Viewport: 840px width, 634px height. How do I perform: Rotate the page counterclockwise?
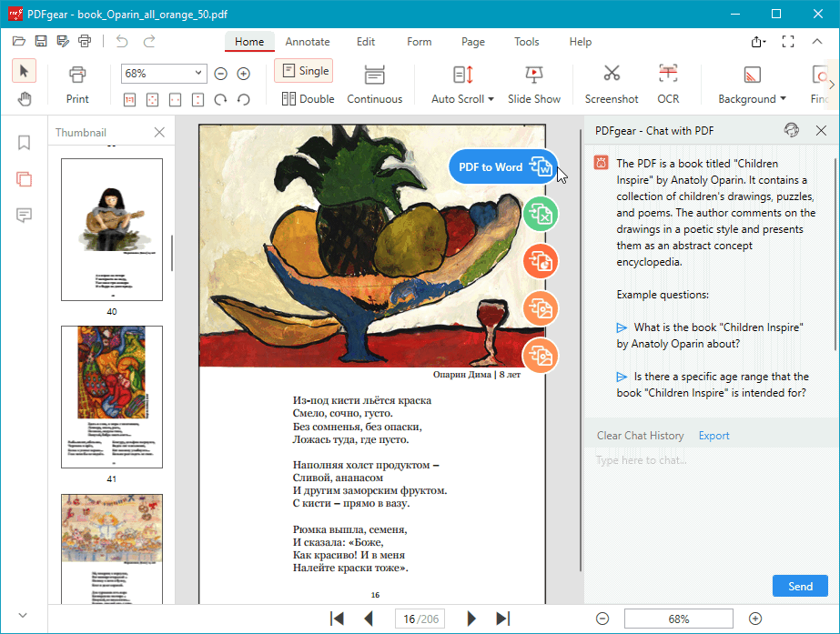244,99
